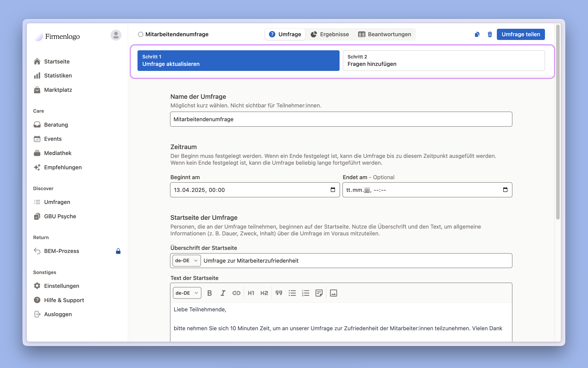The image size is (588, 368).
Task: Go to Schritt 2 Fragen hinzufügen
Action: pyautogui.click(x=443, y=61)
